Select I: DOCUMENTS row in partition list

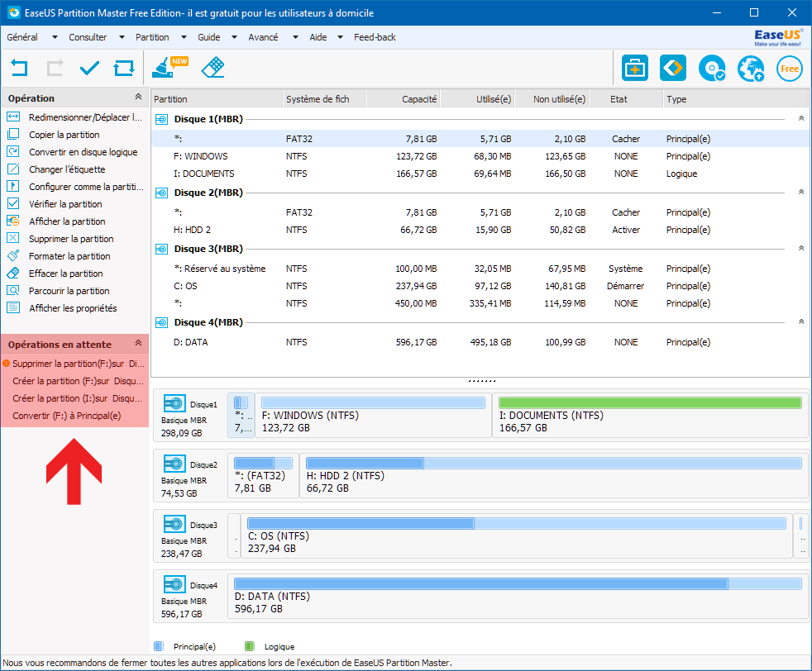(x=480, y=174)
